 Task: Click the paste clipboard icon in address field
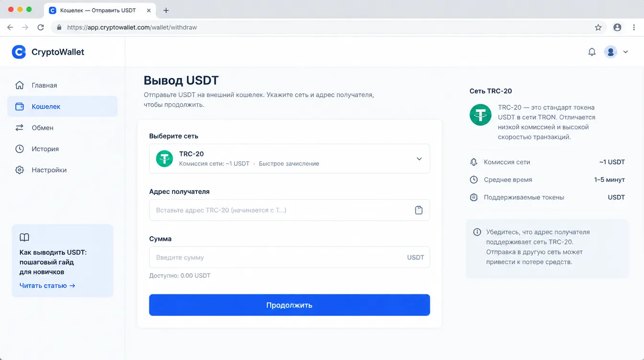click(x=419, y=210)
